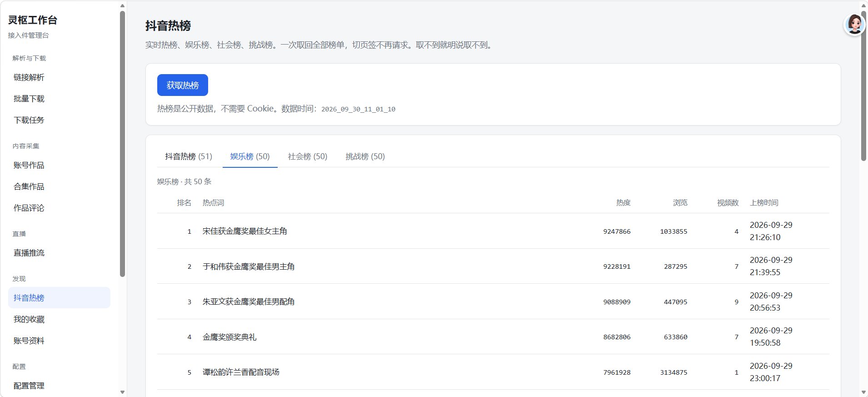
Task: Navigate to 合集作品
Action: point(59,186)
